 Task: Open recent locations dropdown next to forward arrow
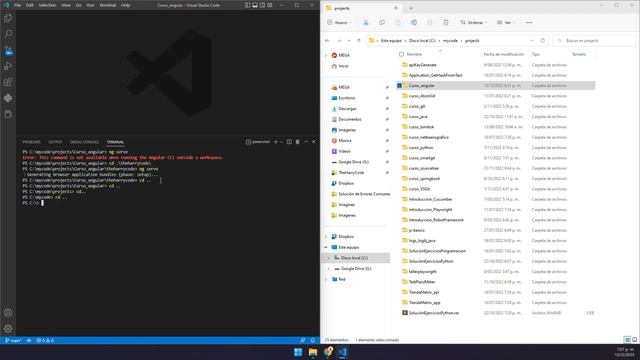(349, 41)
